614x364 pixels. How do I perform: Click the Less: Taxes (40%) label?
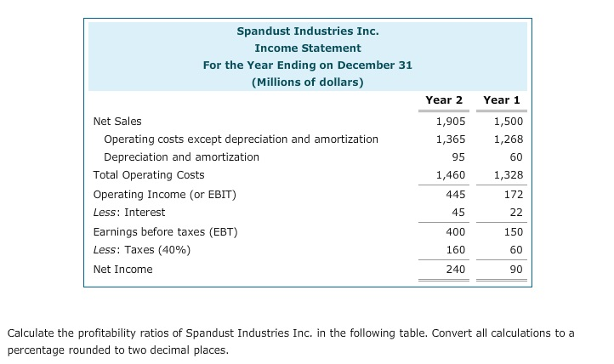click(x=141, y=250)
